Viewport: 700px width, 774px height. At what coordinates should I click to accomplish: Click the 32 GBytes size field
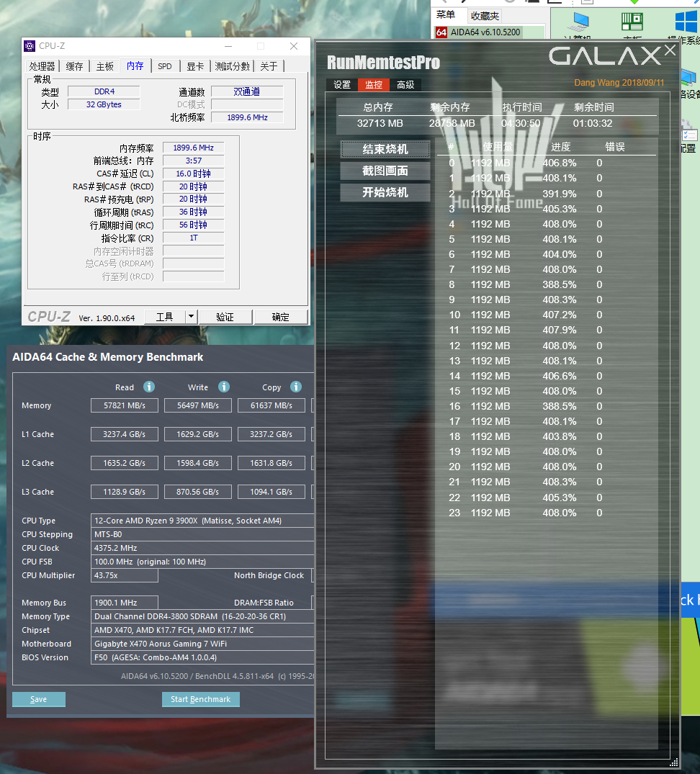point(104,104)
